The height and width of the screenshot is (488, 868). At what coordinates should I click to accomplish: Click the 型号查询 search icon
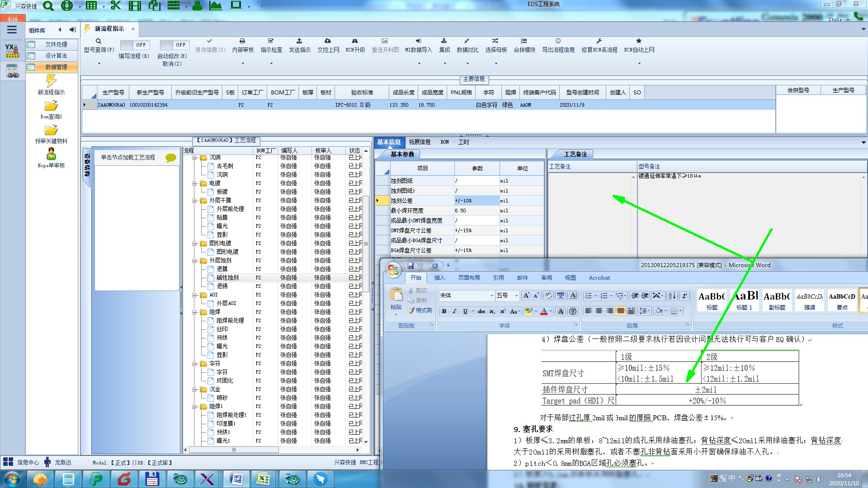coord(99,41)
